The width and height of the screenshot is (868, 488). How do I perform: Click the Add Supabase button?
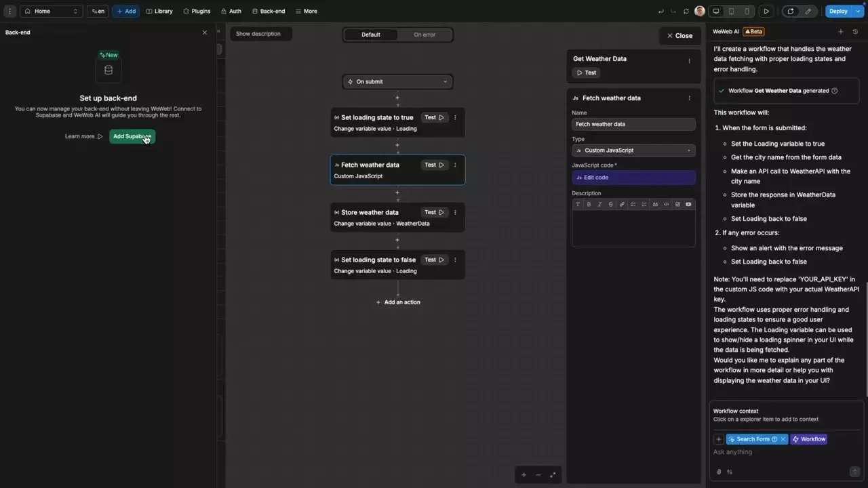[x=132, y=136]
